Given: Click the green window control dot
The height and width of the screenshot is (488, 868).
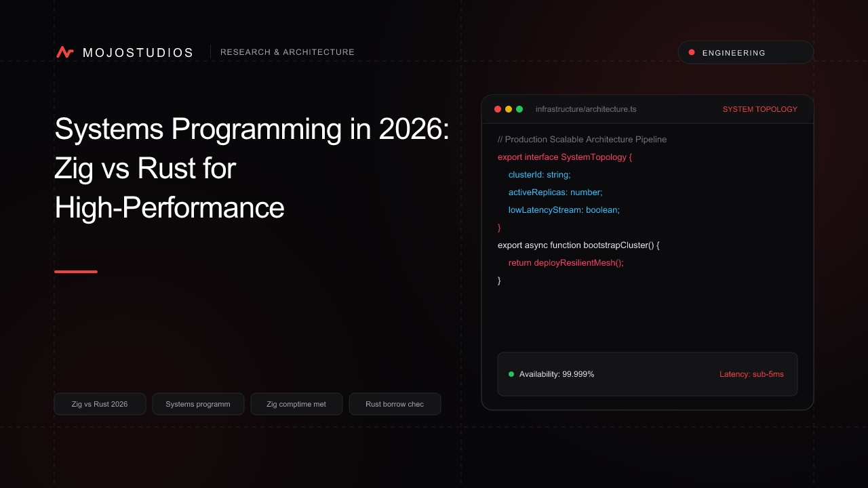Looking at the screenshot, I should (x=519, y=109).
